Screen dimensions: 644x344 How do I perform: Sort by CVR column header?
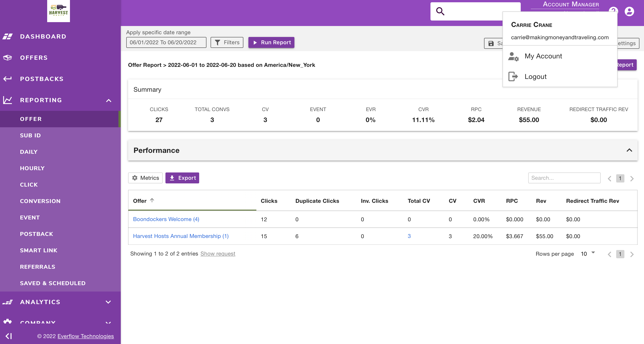[479, 201]
